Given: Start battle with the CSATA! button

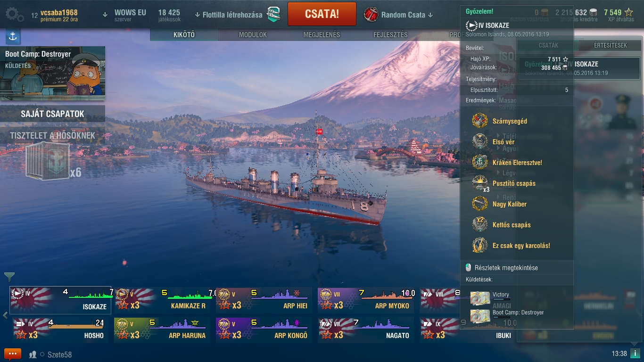Looking at the screenshot, I should [x=322, y=14].
